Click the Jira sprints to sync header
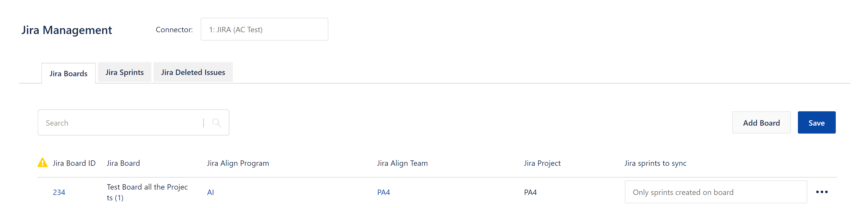The height and width of the screenshot is (208, 868). coord(655,163)
